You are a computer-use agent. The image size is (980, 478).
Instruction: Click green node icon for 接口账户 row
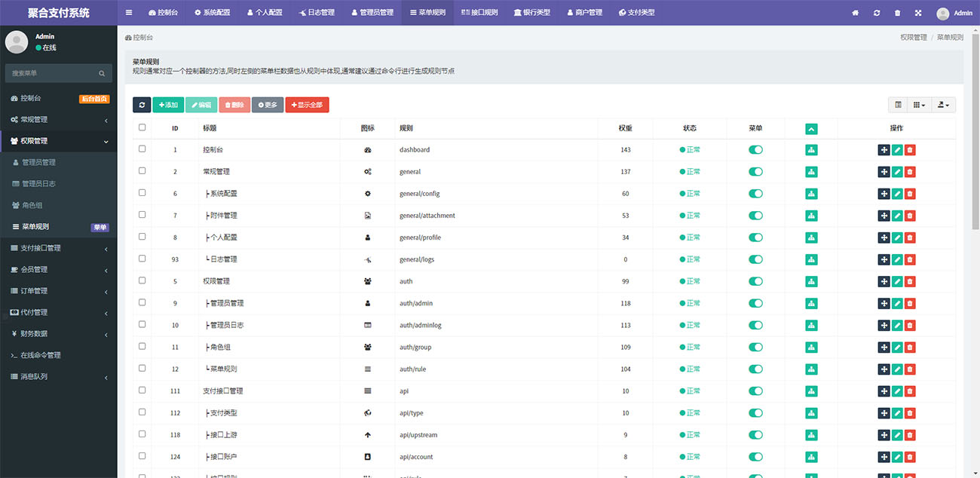(x=811, y=457)
